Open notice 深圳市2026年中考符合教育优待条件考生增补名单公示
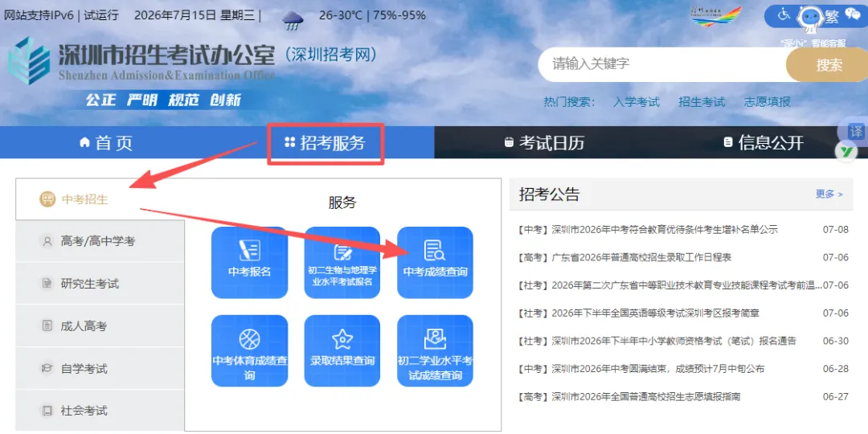 pyautogui.click(x=649, y=230)
